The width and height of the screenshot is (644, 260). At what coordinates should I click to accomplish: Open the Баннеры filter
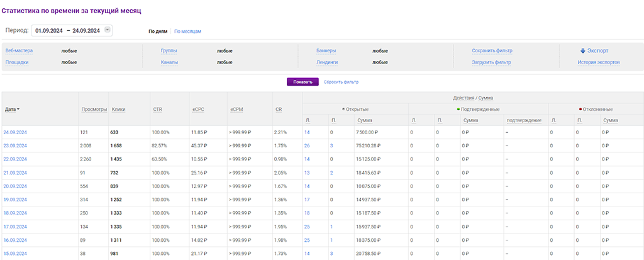pos(326,50)
